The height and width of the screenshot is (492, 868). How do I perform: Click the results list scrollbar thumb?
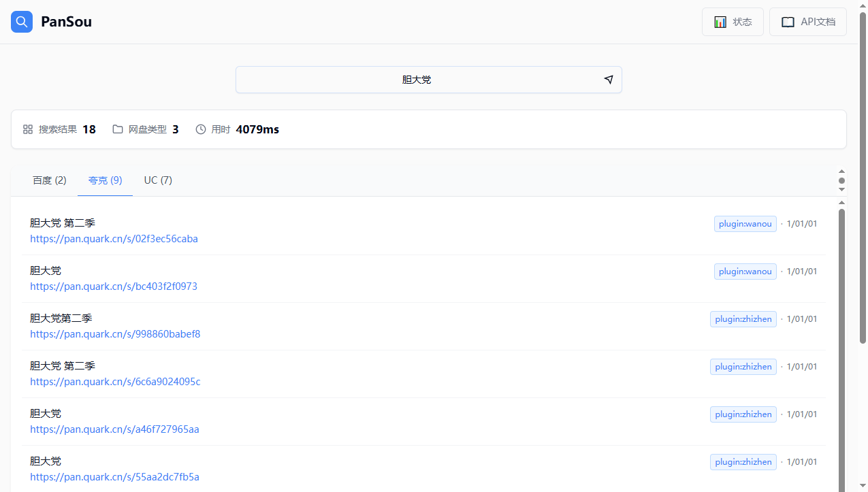(x=841, y=350)
